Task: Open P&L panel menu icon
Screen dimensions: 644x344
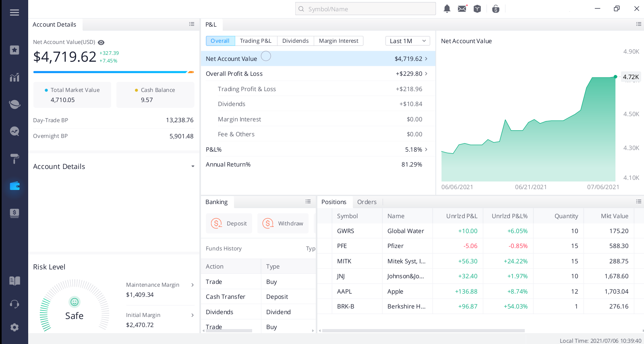Action: click(638, 24)
